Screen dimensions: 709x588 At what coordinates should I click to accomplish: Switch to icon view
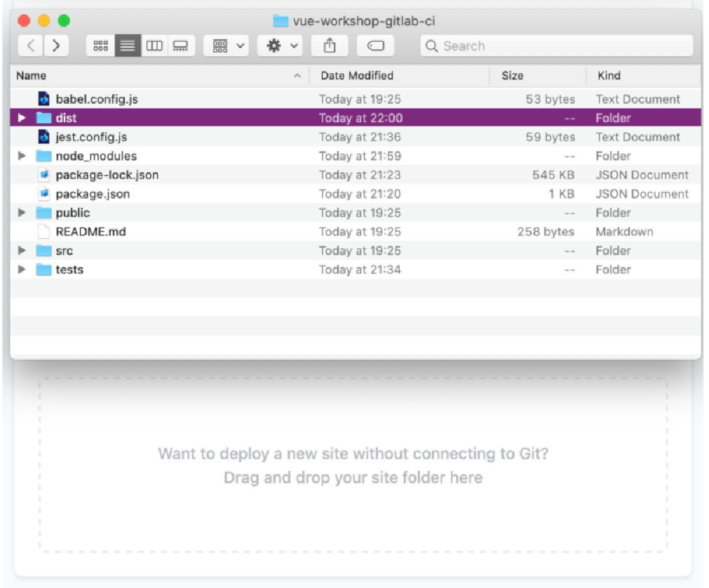[x=100, y=46]
